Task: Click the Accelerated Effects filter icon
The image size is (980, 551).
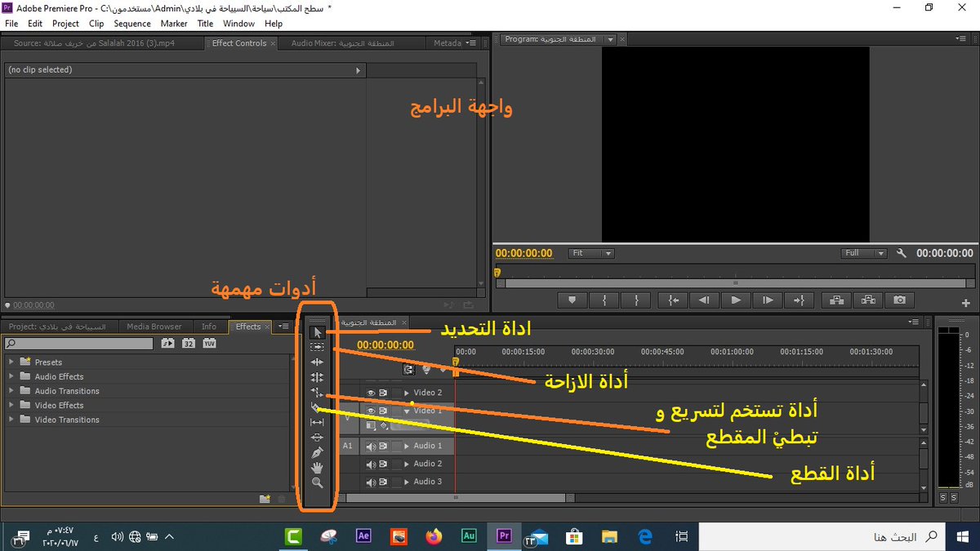Action: pyautogui.click(x=168, y=344)
